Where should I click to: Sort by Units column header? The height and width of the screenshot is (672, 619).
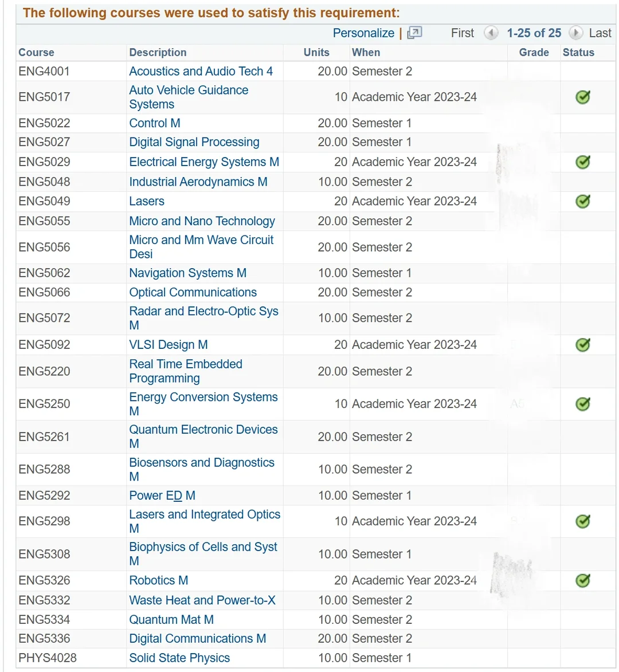[x=316, y=52]
